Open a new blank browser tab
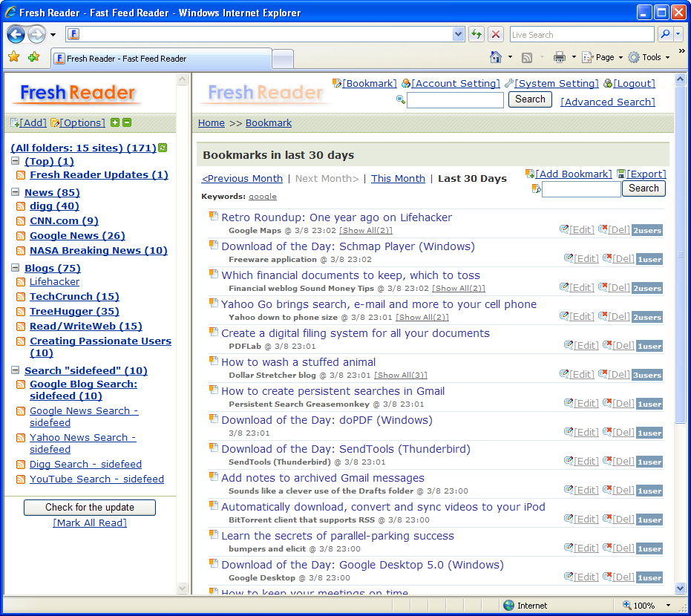691x616 pixels. (x=283, y=59)
